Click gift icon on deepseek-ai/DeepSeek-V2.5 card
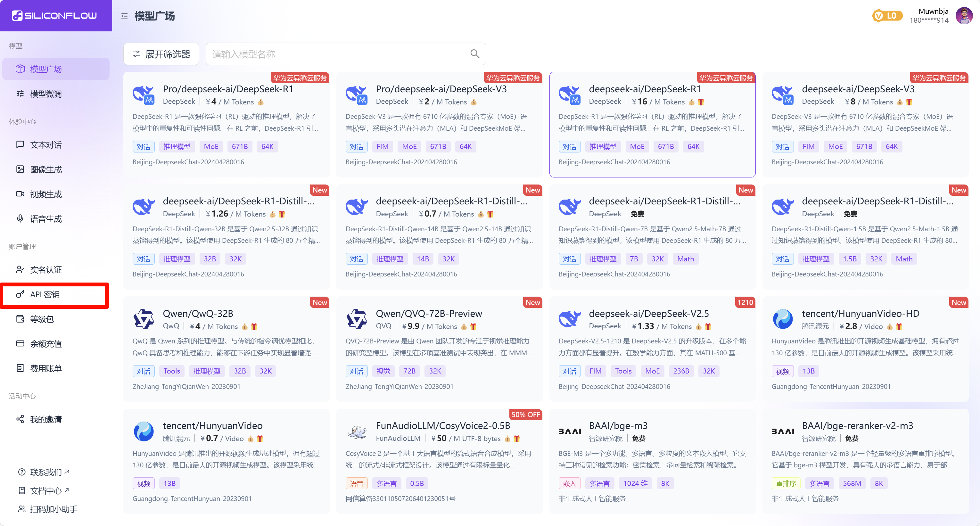980x526 pixels. click(x=708, y=326)
